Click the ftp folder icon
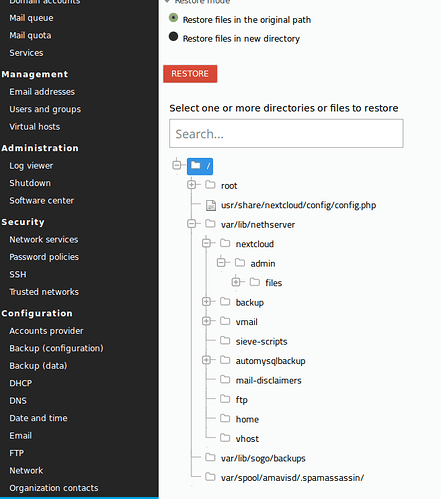 point(225,399)
